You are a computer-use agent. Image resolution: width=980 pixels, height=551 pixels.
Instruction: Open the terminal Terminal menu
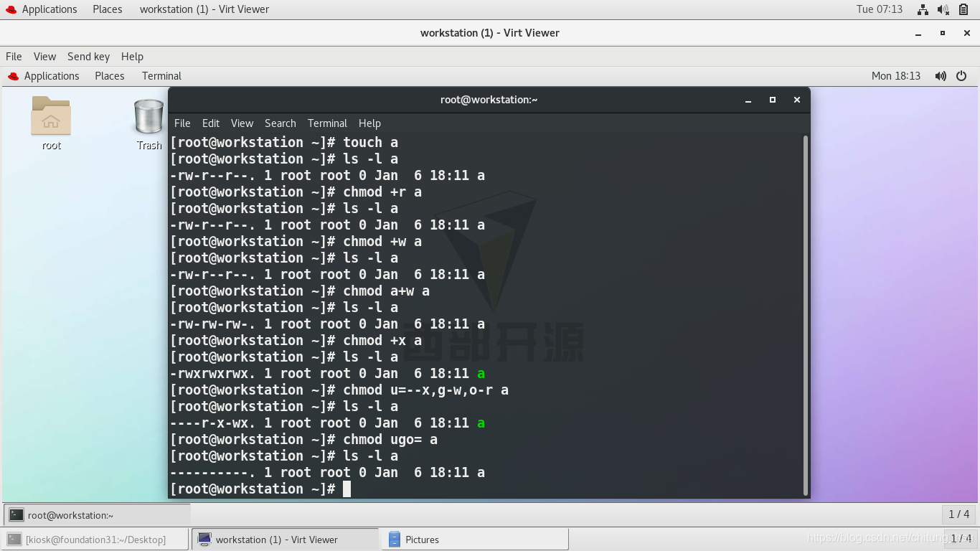coord(327,123)
